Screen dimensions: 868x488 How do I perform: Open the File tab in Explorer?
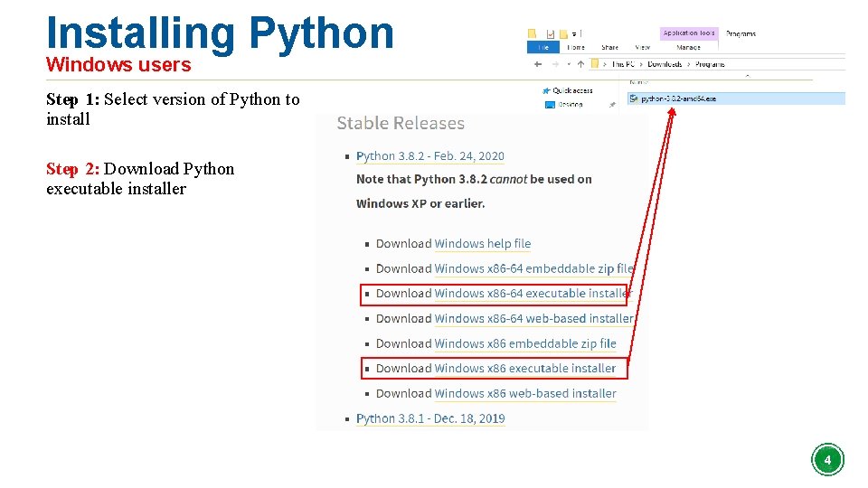pos(543,47)
